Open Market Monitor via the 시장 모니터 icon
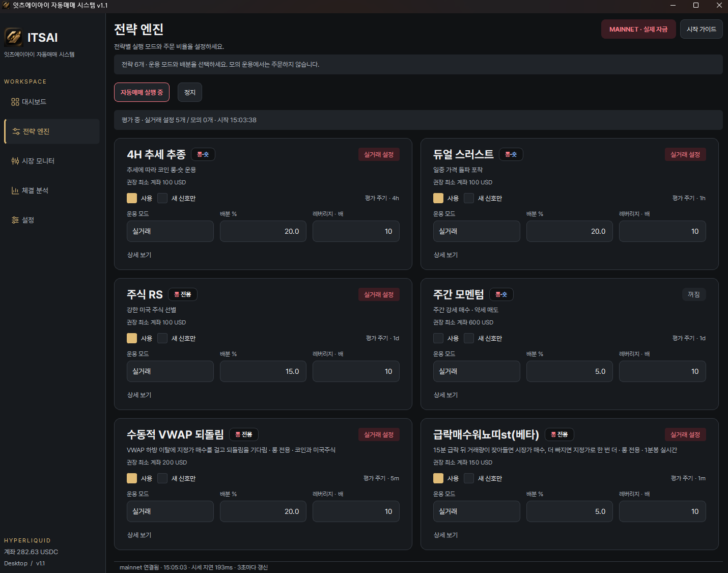Screen dimensions: 728x573 15,161
